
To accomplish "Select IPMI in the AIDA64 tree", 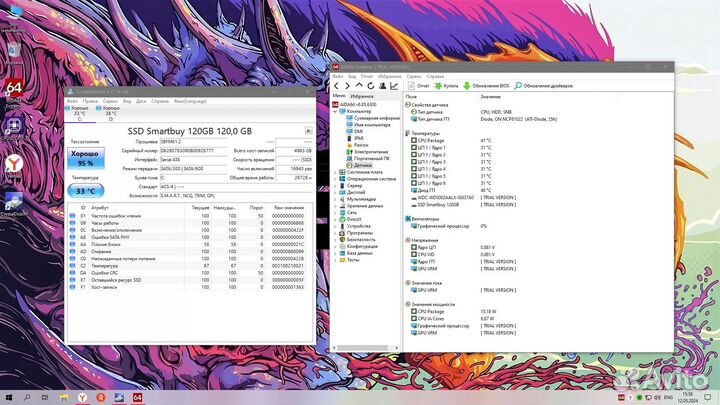I will (355, 138).
